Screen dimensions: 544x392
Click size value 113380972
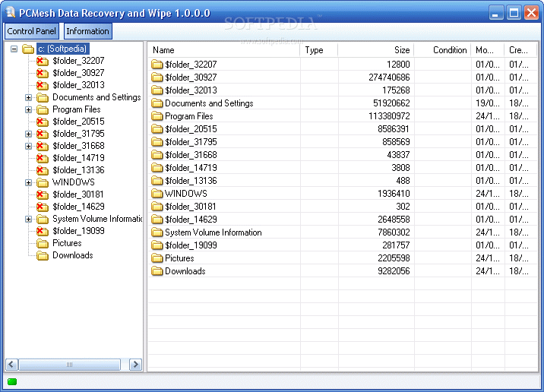point(389,116)
